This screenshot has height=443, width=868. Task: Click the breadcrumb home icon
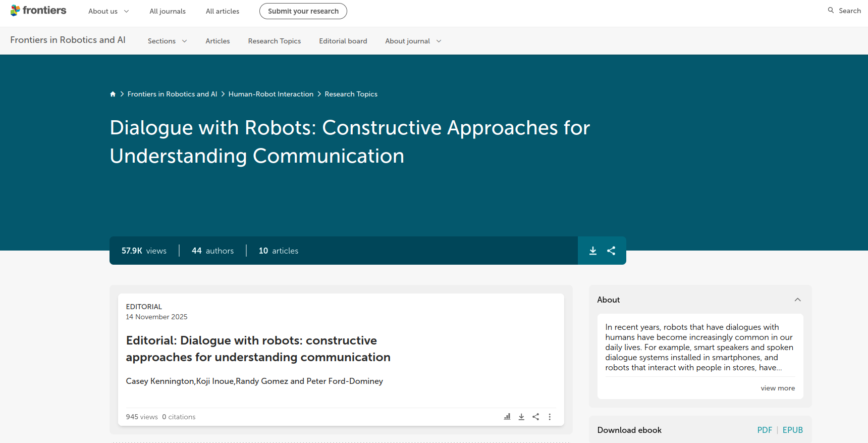click(x=113, y=94)
